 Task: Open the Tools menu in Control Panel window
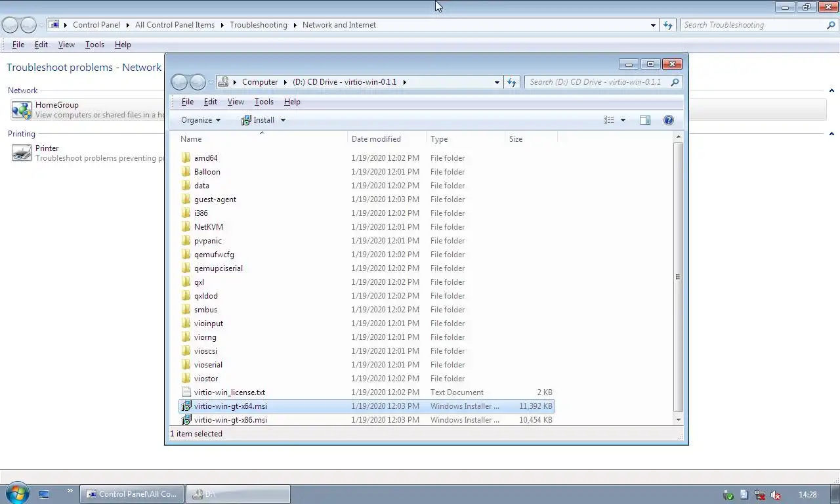pyautogui.click(x=94, y=45)
